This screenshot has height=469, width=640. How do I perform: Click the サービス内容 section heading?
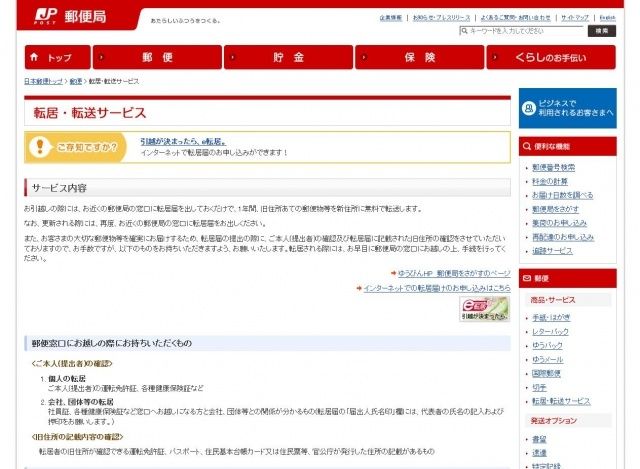[59, 188]
